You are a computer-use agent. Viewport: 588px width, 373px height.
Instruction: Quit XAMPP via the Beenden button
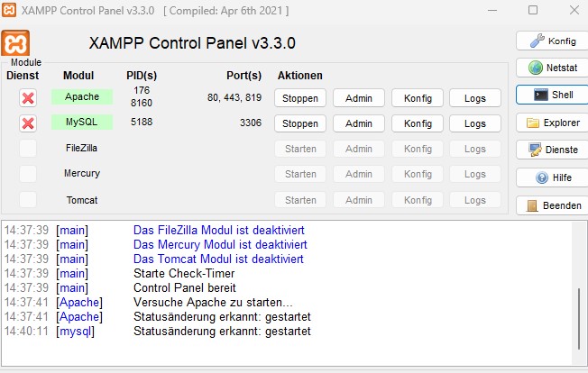point(551,205)
